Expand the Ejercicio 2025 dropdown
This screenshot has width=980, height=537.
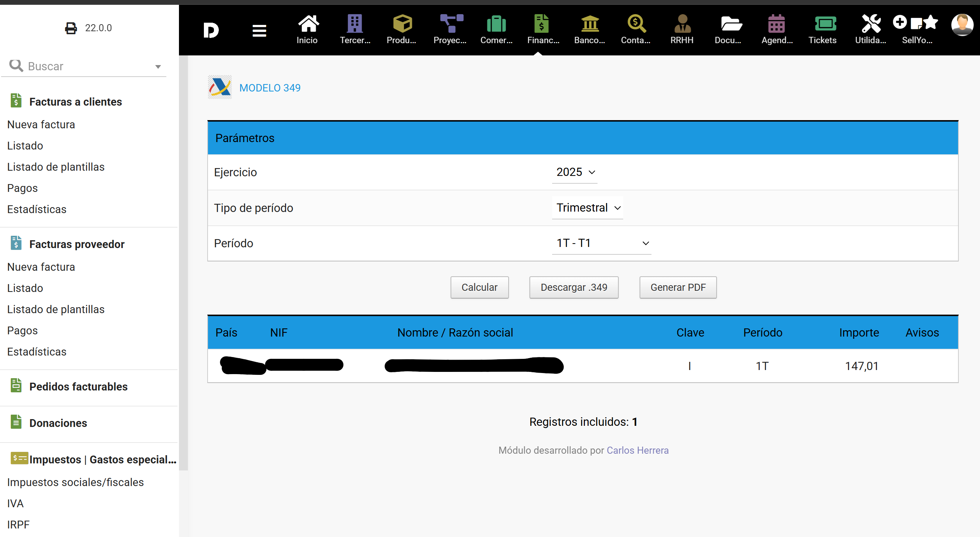(x=575, y=172)
